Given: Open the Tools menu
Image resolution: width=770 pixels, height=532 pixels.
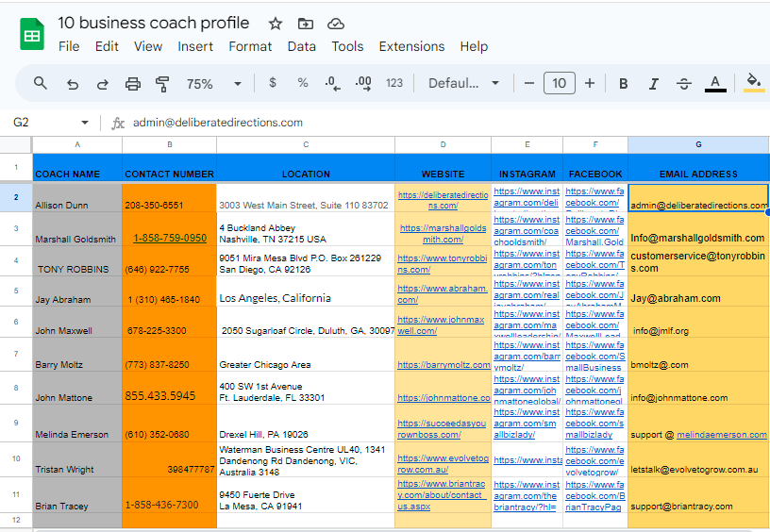Looking at the screenshot, I should (x=347, y=46).
